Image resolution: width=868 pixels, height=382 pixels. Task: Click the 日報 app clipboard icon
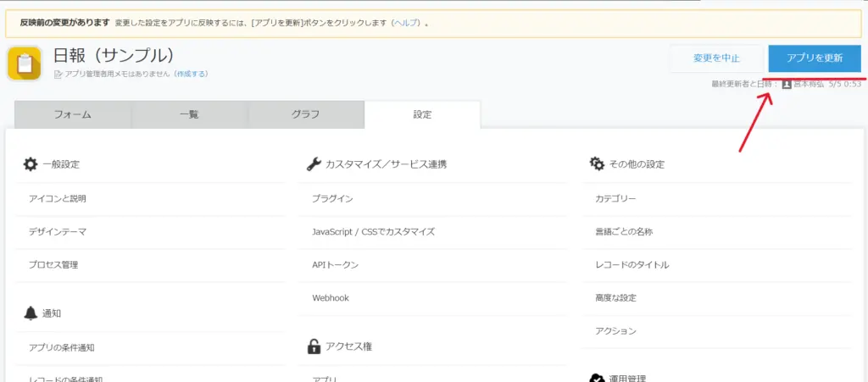[24, 64]
